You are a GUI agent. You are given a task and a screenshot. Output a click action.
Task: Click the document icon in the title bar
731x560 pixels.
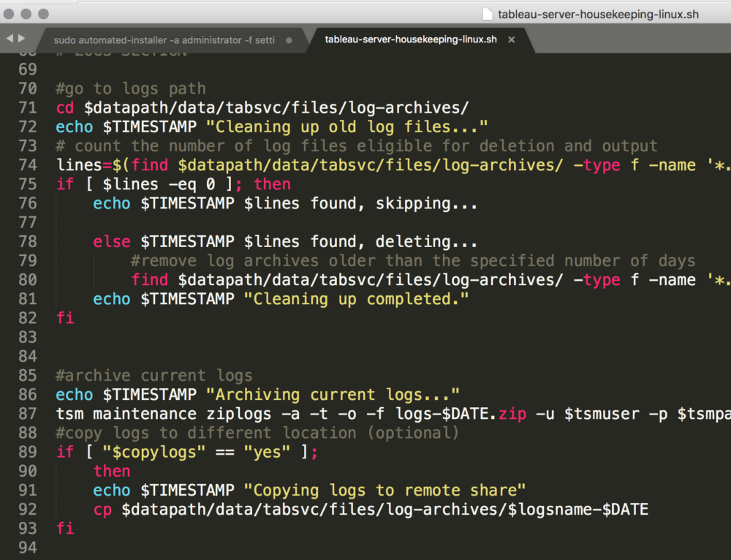click(x=487, y=14)
